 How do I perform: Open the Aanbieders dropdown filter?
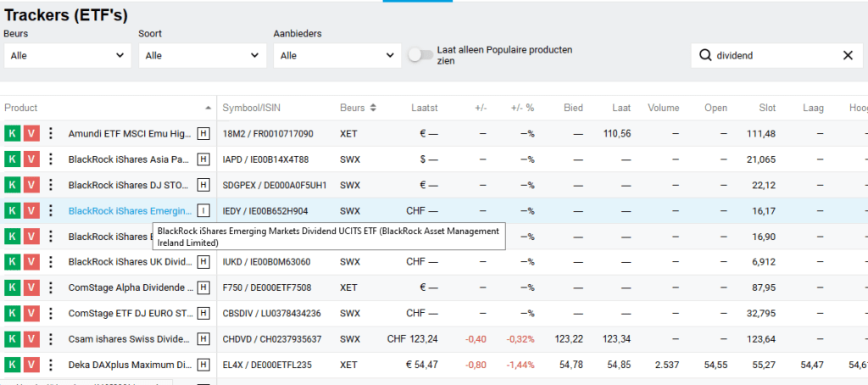point(337,55)
